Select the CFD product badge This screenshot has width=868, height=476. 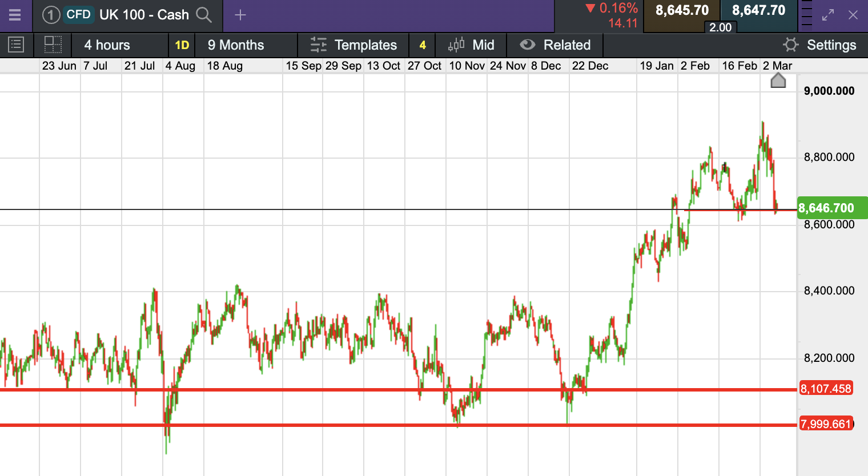[x=78, y=15]
